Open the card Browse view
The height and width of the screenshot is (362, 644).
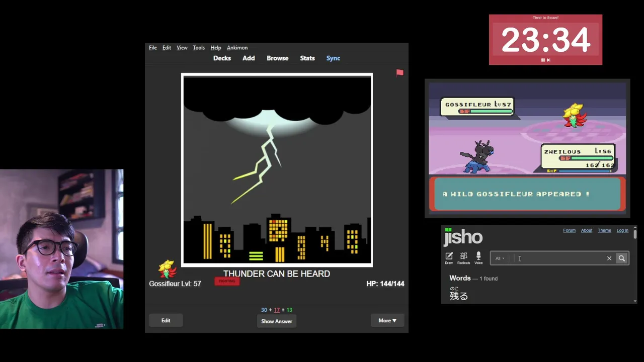point(277,58)
